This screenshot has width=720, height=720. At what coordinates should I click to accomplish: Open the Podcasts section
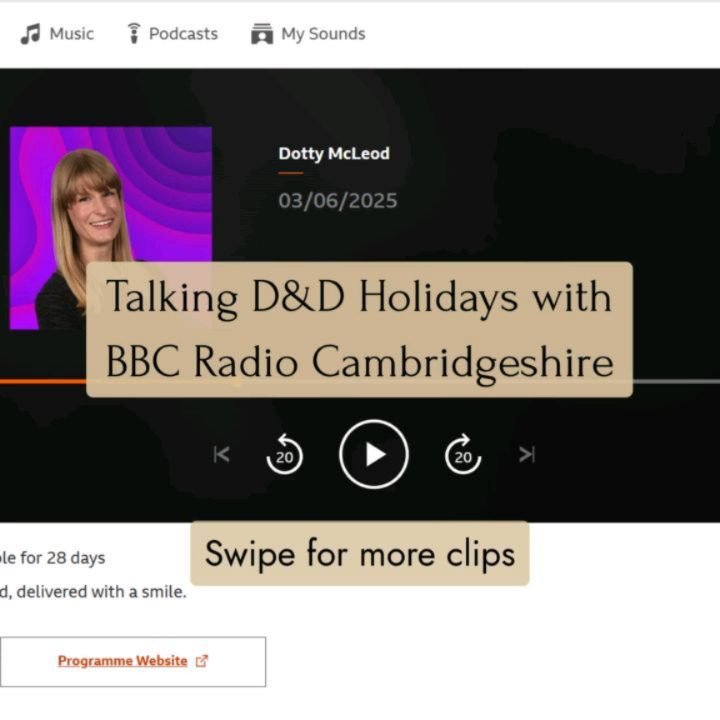tap(173, 34)
